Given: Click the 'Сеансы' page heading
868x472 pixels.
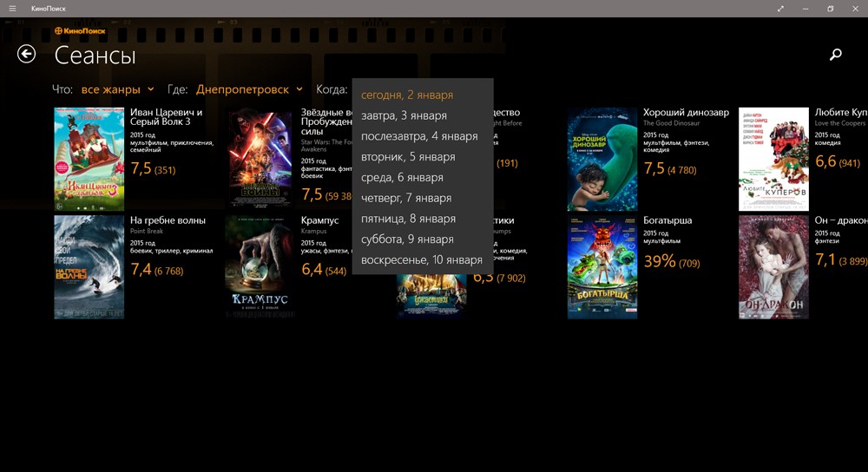Looking at the screenshot, I should click(x=95, y=56).
